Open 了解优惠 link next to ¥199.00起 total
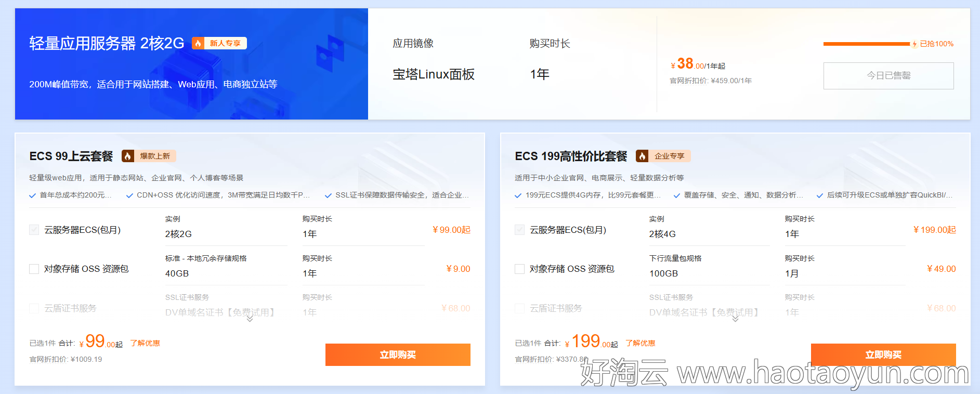Screen dimensions: 980x394 [641, 343]
